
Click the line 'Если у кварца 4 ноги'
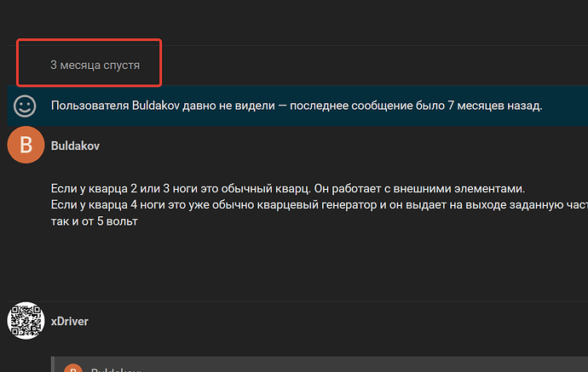(x=320, y=205)
